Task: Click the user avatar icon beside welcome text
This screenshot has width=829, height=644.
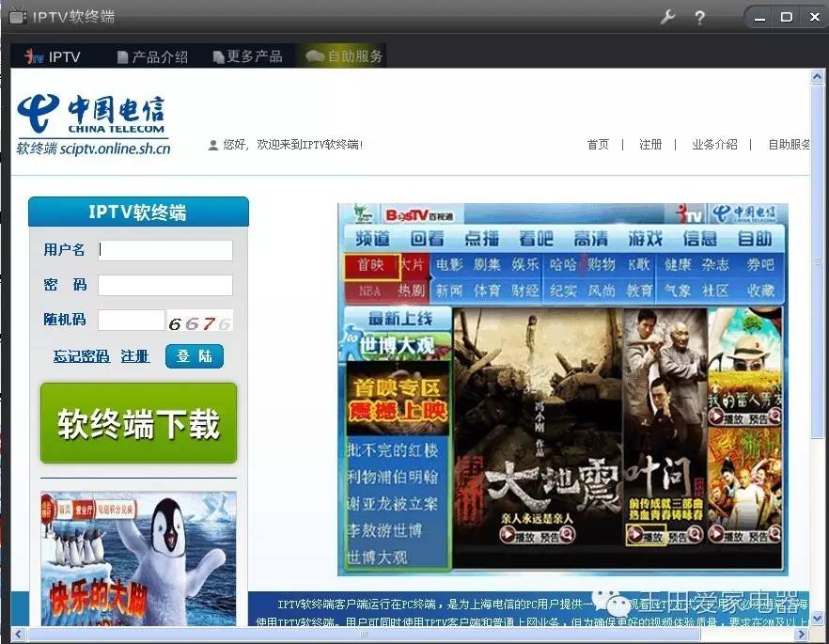Action: [213, 145]
